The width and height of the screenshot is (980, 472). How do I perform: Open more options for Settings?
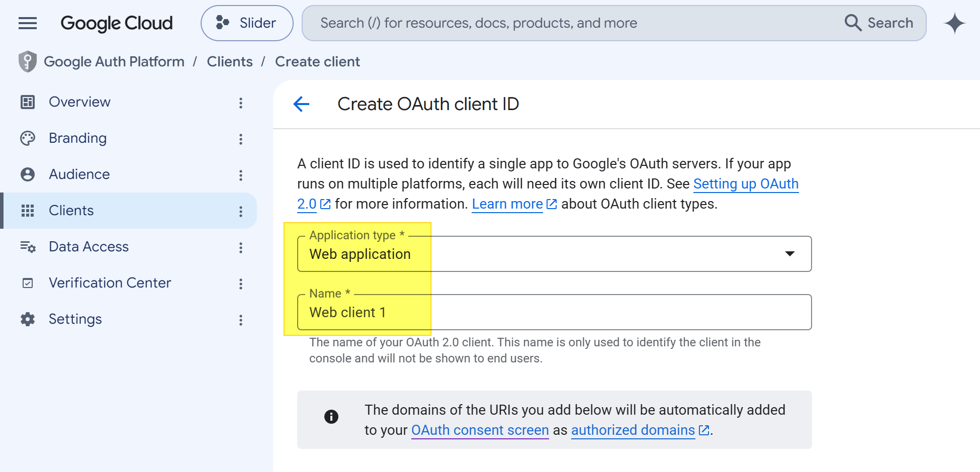pos(241,320)
